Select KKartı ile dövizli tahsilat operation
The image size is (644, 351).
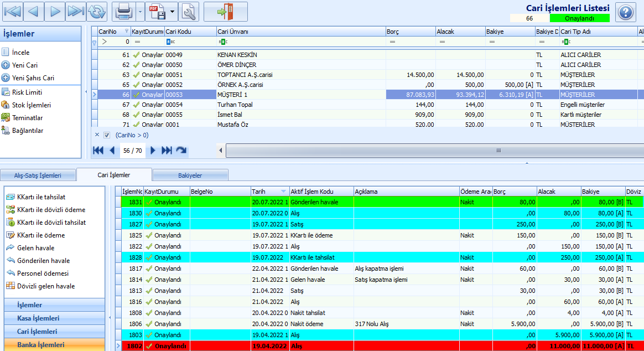(x=46, y=223)
